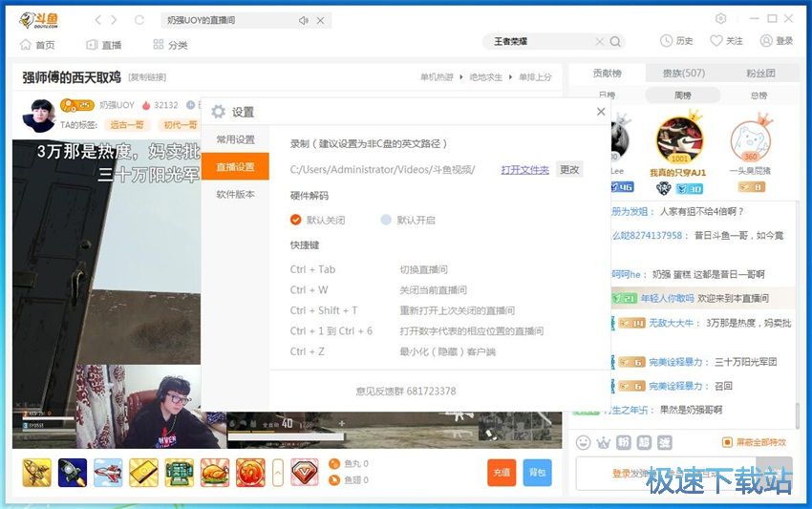Click the streamer avatar thumbnail
The height and width of the screenshot is (509, 812).
(39, 116)
